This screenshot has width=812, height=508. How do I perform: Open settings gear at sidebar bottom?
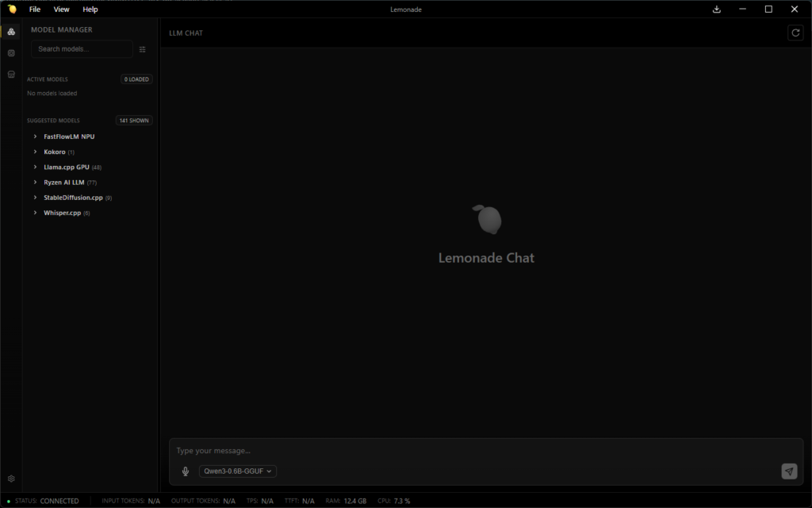(11, 479)
